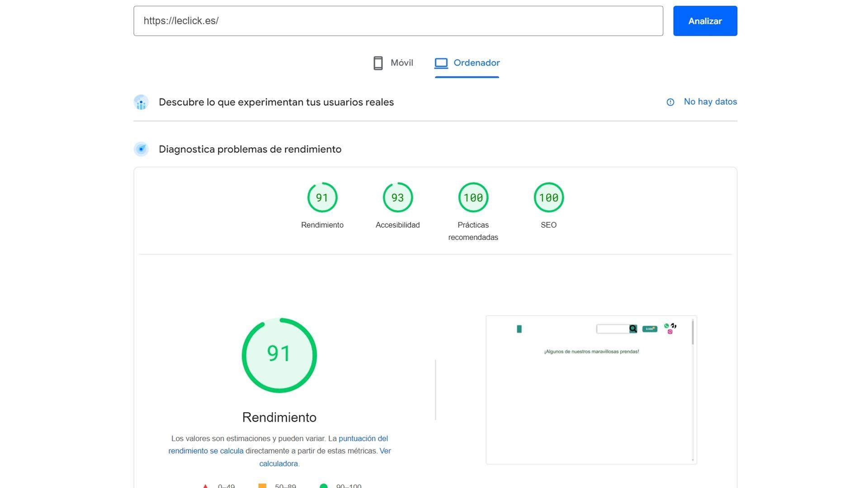Viewport: 868px width, 488px height.
Task: Click the large Rendimiento title
Action: pos(279,417)
